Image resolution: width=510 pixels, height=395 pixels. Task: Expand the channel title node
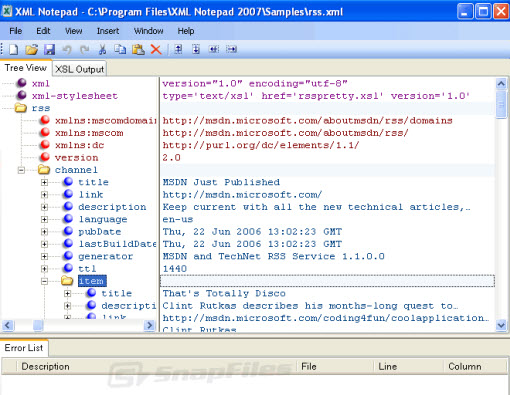pyautogui.click(x=44, y=182)
